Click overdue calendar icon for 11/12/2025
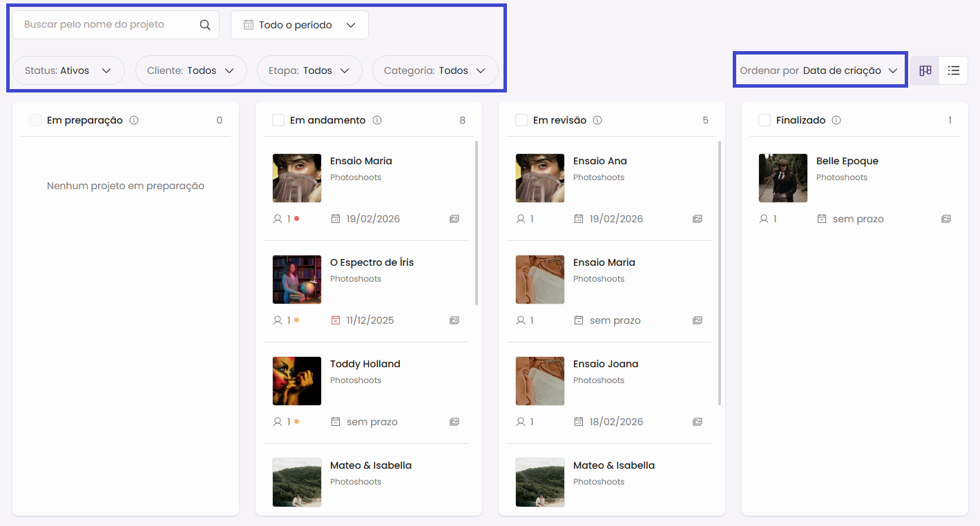The image size is (980, 526). (336, 320)
